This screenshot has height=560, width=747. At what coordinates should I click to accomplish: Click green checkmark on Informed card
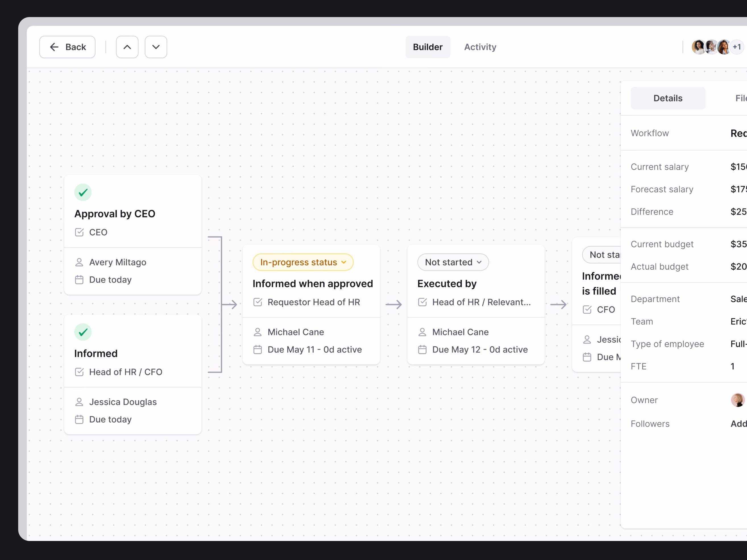tap(83, 332)
